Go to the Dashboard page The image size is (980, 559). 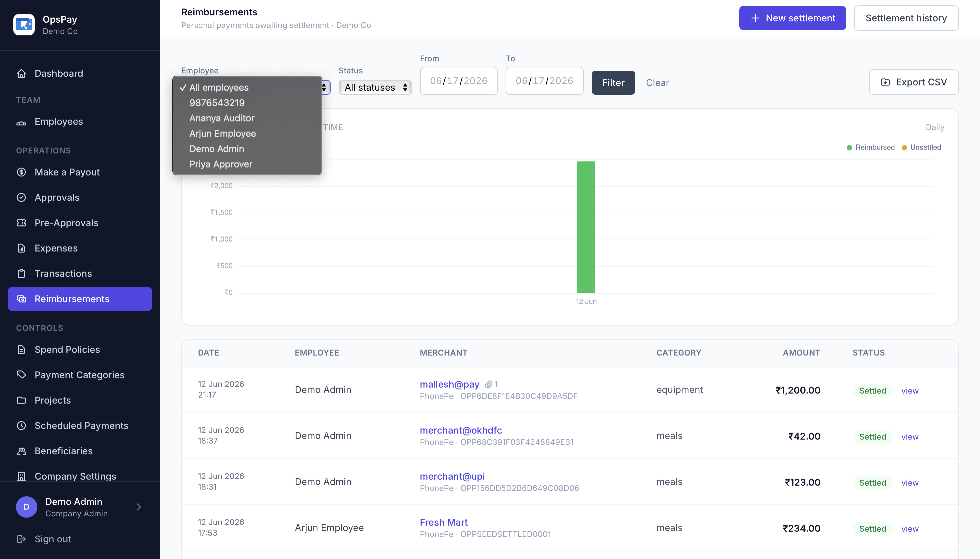(80, 73)
